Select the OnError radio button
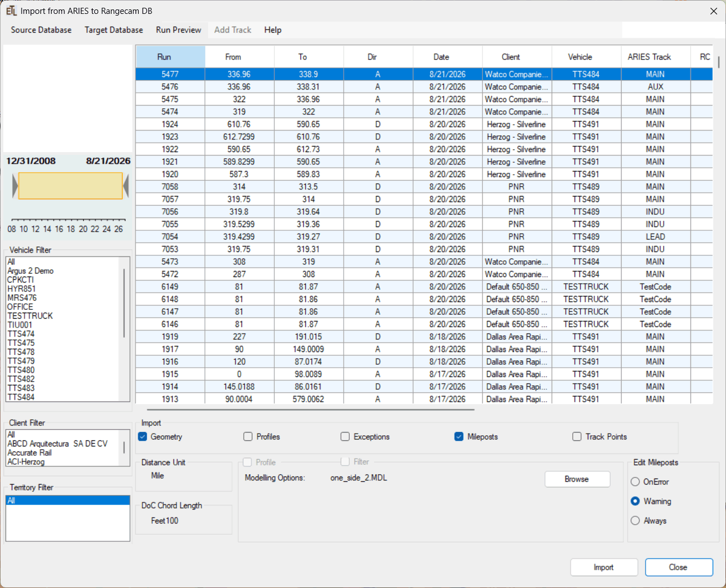This screenshot has height=588, width=726. tap(636, 481)
